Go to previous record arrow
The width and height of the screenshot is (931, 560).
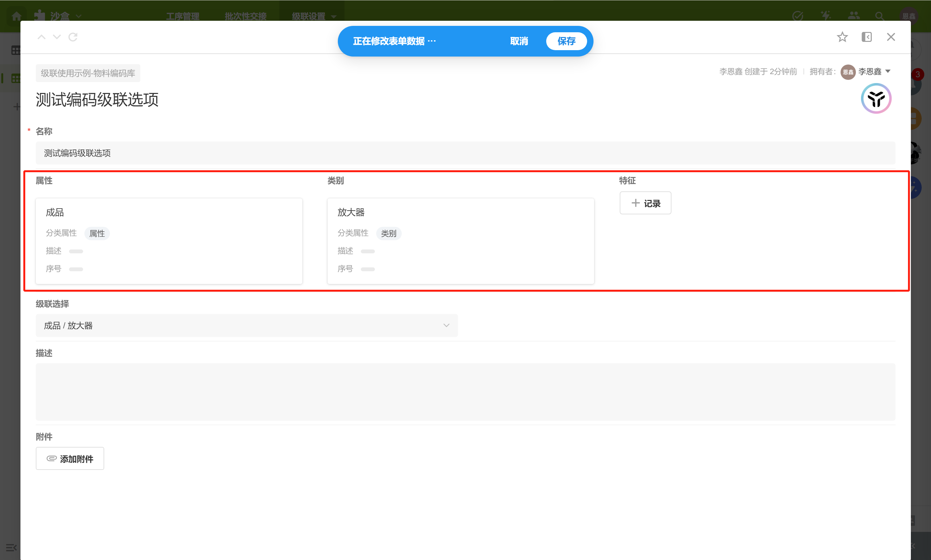tap(42, 37)
